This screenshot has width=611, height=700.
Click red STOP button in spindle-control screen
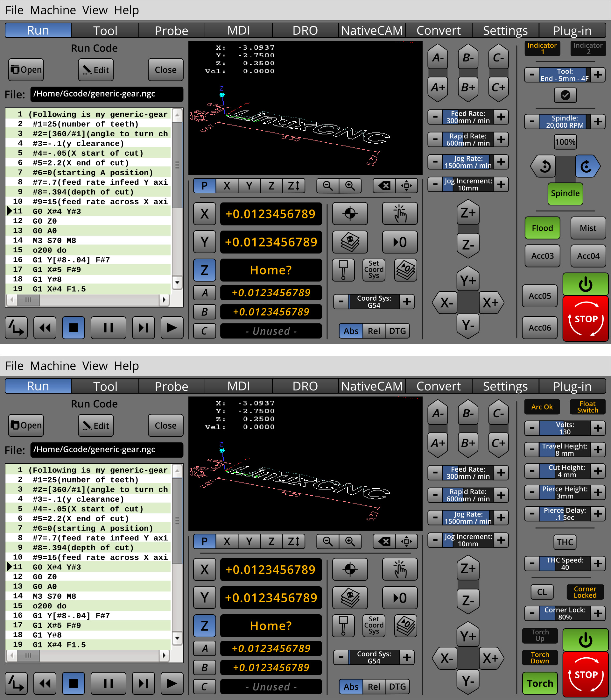coord(586,318)
